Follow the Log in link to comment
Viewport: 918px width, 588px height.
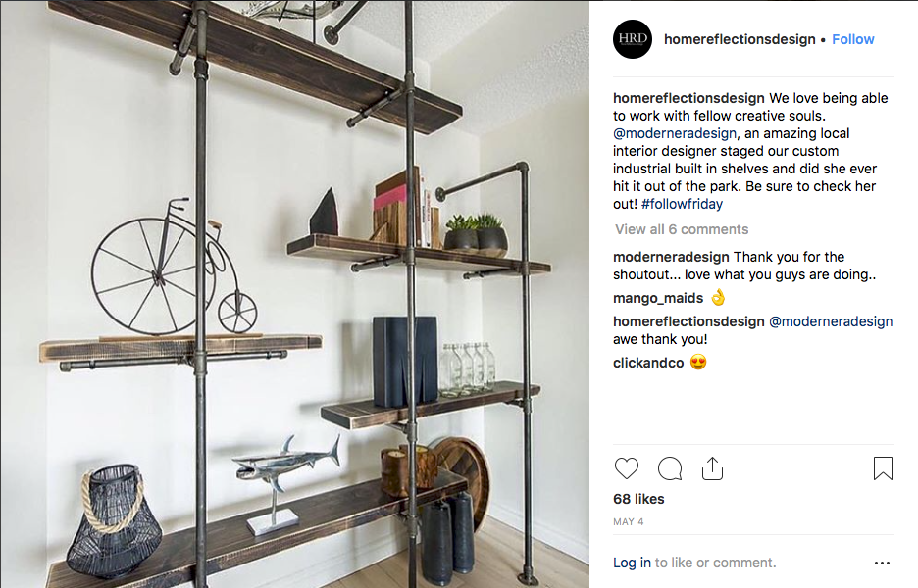coord(632,563)
